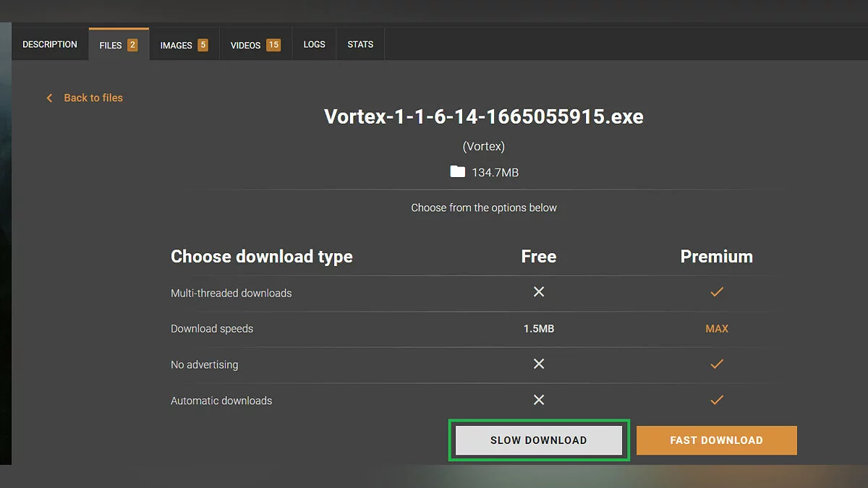Click the Free X for Automatic downloads
Image resolution: width=868 pixels, height=488 pixels.
pyautogui.click(x=538, y=400)
